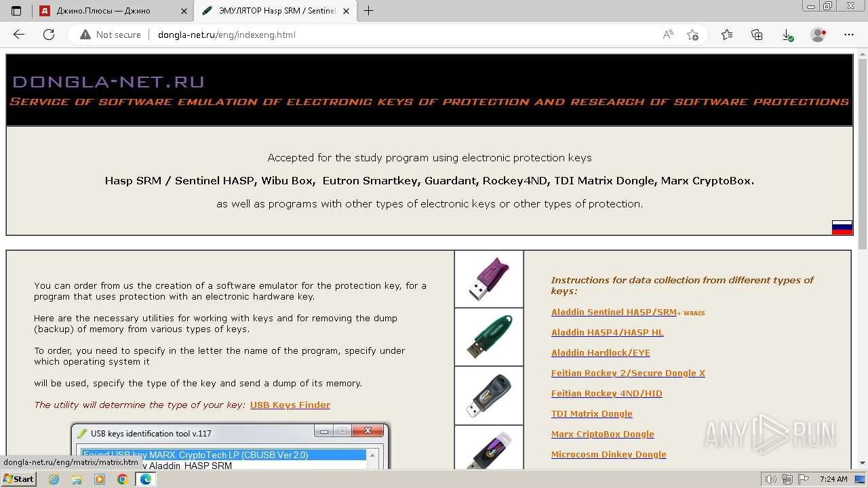Viewport: 868px width, 488px height.
Task: Open the volume tray icon
Action: click(770, 479)
